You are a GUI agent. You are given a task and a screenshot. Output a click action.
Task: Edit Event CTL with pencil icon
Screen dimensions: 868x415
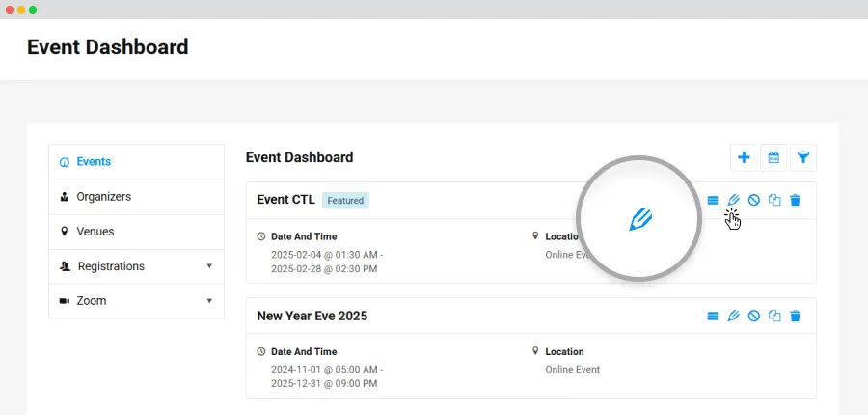click(x=734, y=200)
